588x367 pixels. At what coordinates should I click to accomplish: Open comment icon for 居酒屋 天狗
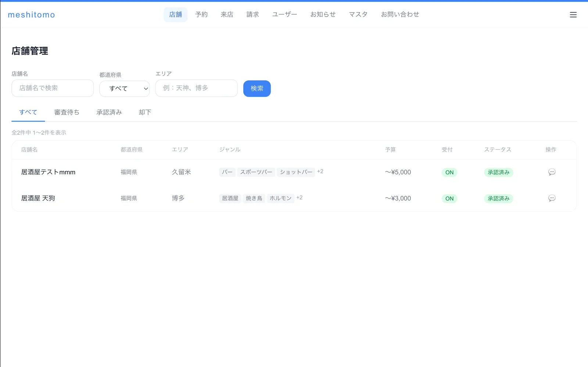click(552, 198)
